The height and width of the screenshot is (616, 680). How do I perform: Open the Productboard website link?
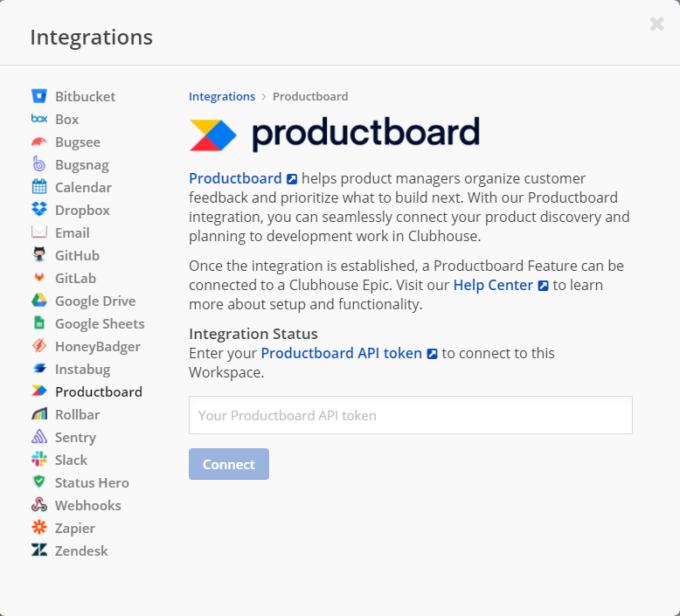pyautogui.click(x=235, y=178)
